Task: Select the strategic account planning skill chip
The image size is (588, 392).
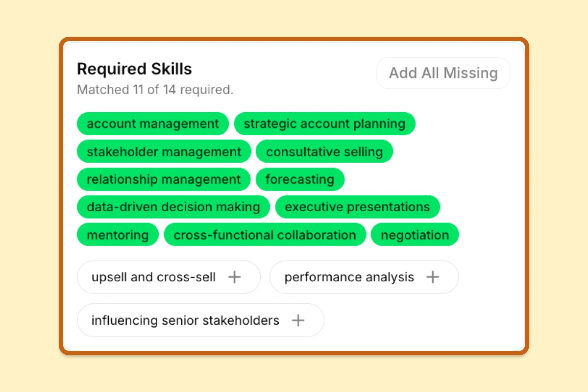Action: click(x=325, y=123)
